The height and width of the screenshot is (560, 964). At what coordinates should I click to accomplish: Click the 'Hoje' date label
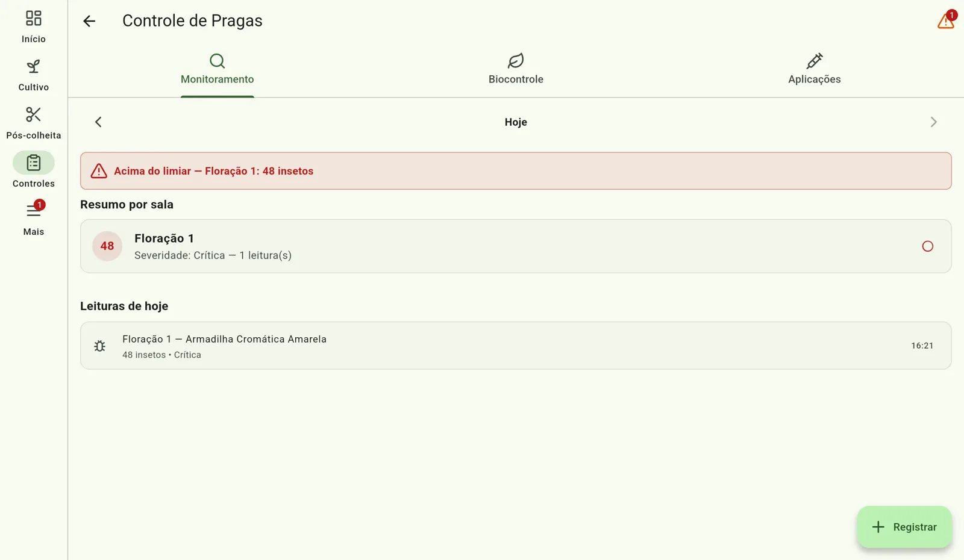(x=516, y=122)
